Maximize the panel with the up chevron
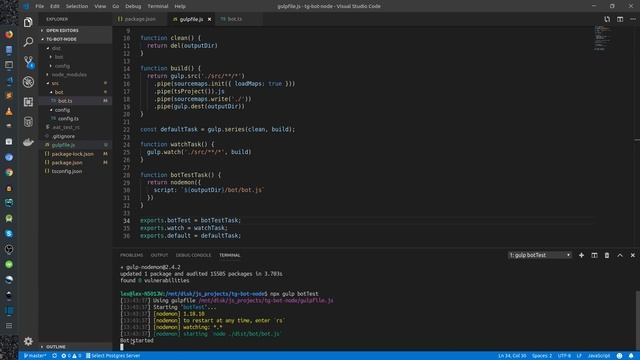Screen dimensions: 640x360 coord(620,255)
